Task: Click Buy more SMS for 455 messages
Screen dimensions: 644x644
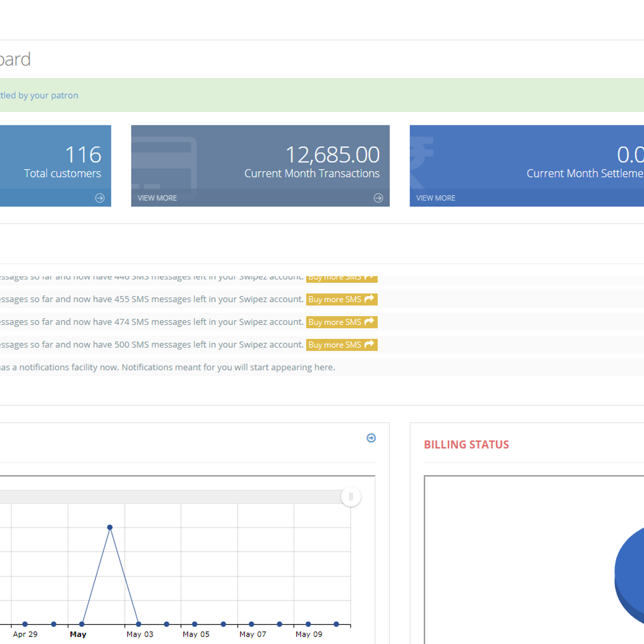Action: tap(342, 299)
